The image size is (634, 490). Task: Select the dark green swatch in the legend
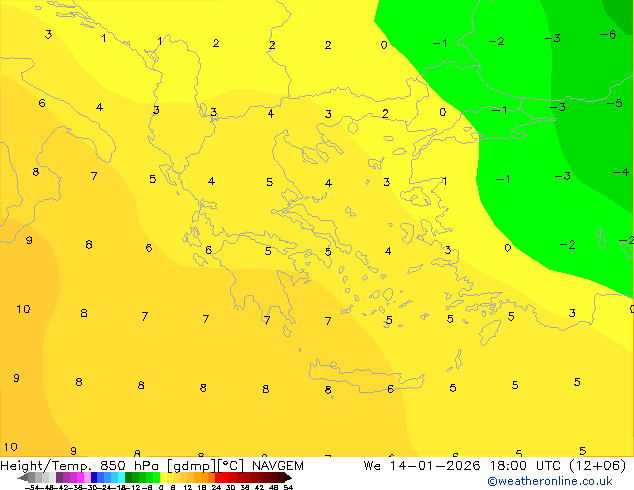[129, 477]
